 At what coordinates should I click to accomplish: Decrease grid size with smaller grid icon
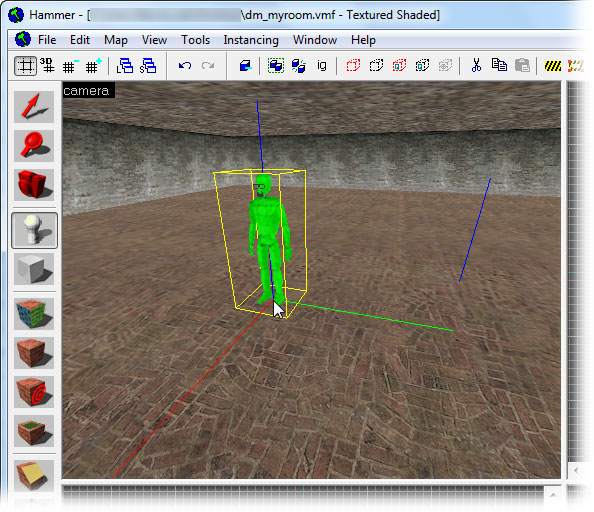click(70, 66)
